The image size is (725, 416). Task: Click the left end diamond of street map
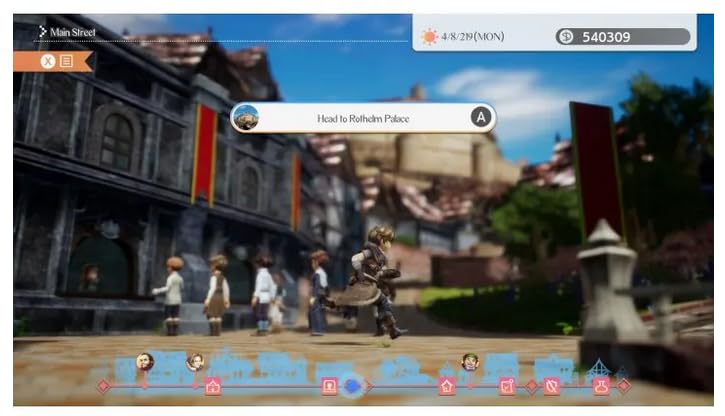coord(104,386)
